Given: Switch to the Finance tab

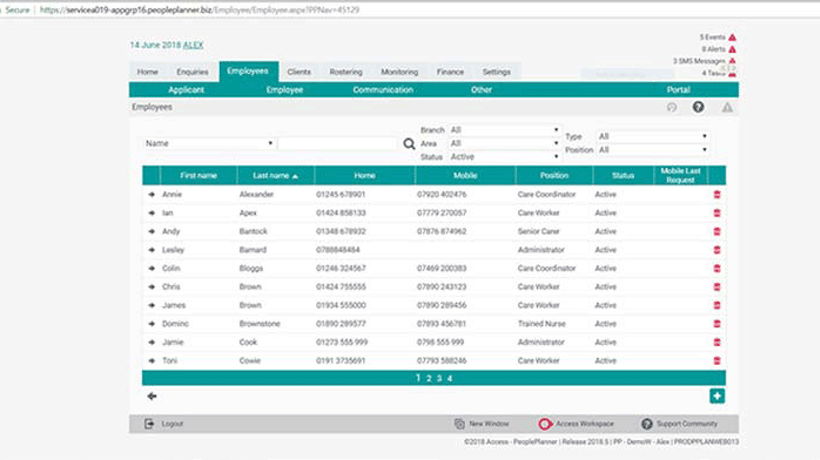Looking at the screenshot, I should click(x=450, y=72).
